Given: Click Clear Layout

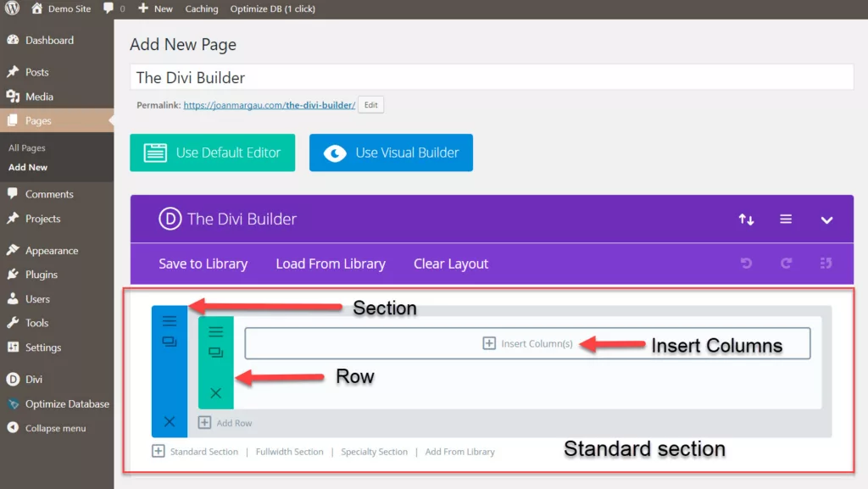Looking at the screenshot, I should tap(451, 264).
